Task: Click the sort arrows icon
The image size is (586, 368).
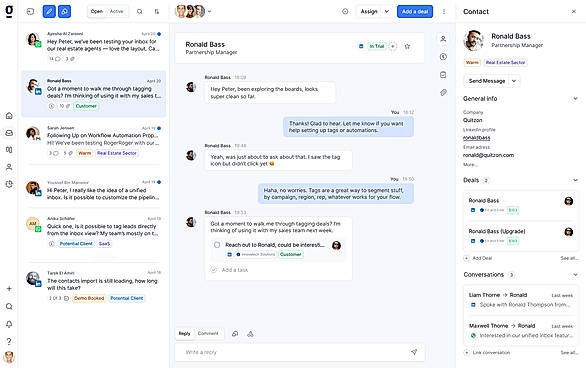Action: point(157,12)
